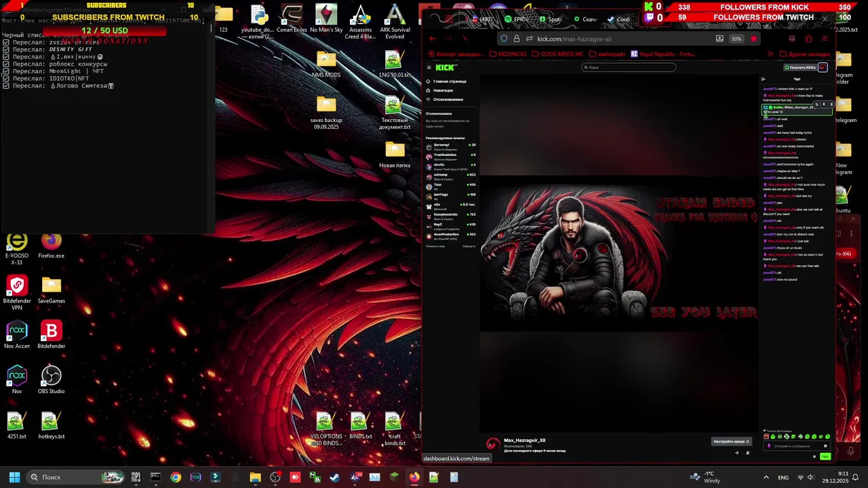The image size is (868, 488).
Task: Click the Kick profile avatar top right
Action: 823,67
